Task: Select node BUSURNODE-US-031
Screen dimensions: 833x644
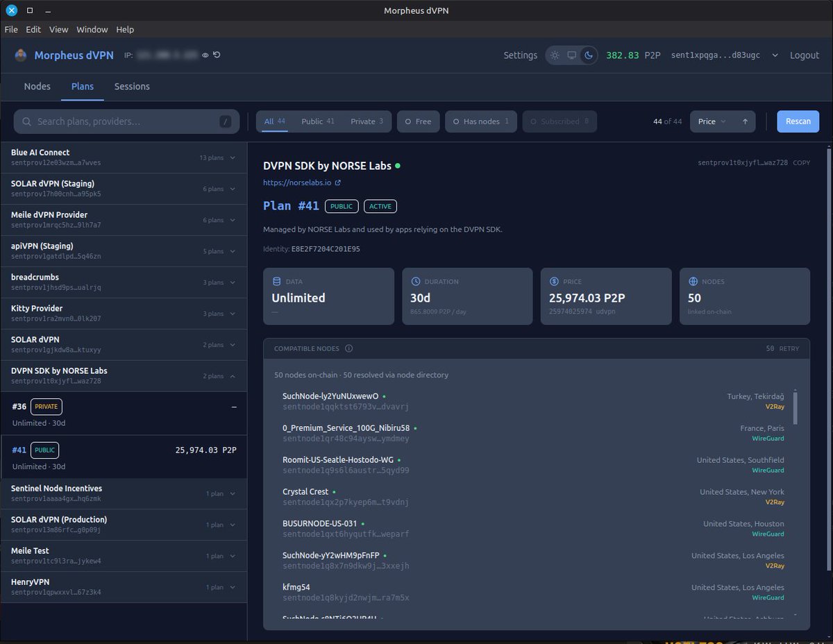Action: click(533, 529)
